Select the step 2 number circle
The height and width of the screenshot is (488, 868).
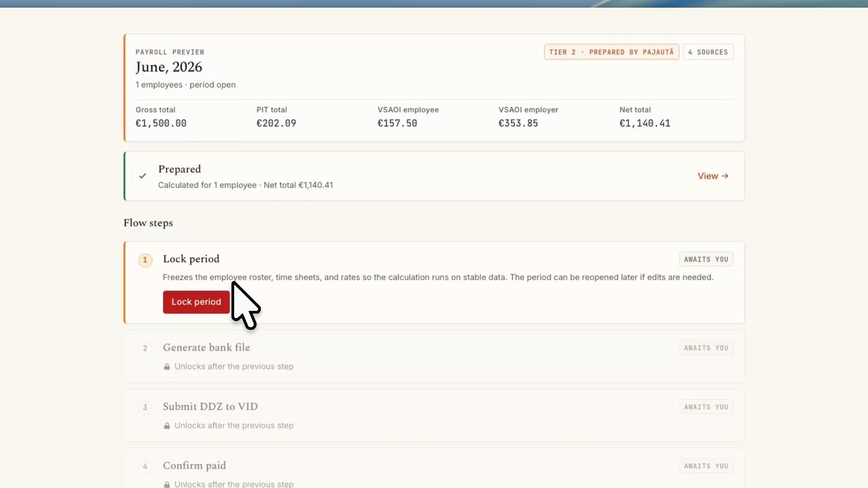tap(145, 348)
